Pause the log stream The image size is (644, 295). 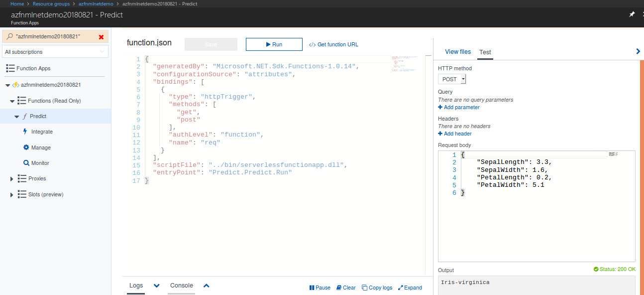pos(320,288)
